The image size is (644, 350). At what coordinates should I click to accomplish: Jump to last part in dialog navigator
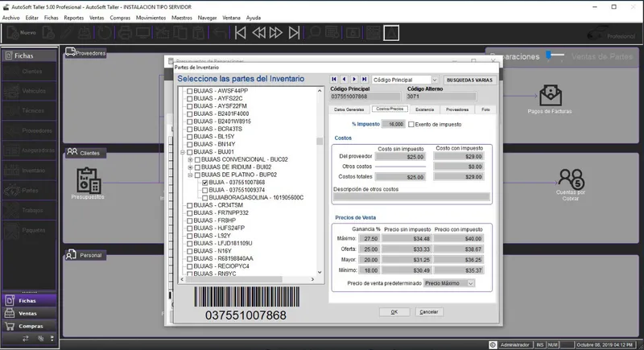click(365, 79)
